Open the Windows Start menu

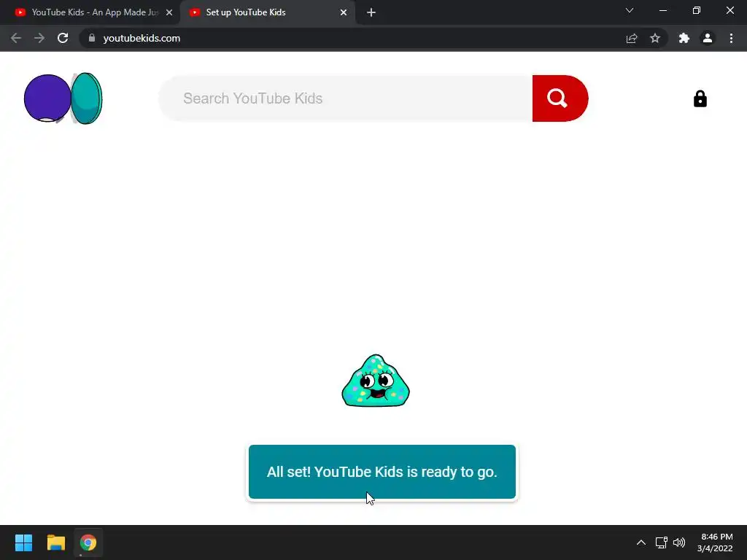(23, 542)
